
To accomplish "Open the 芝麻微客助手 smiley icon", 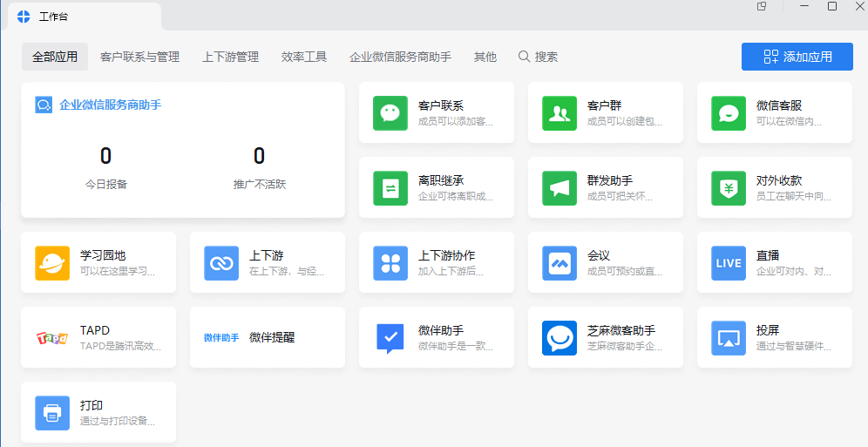I will click(559, 338).
